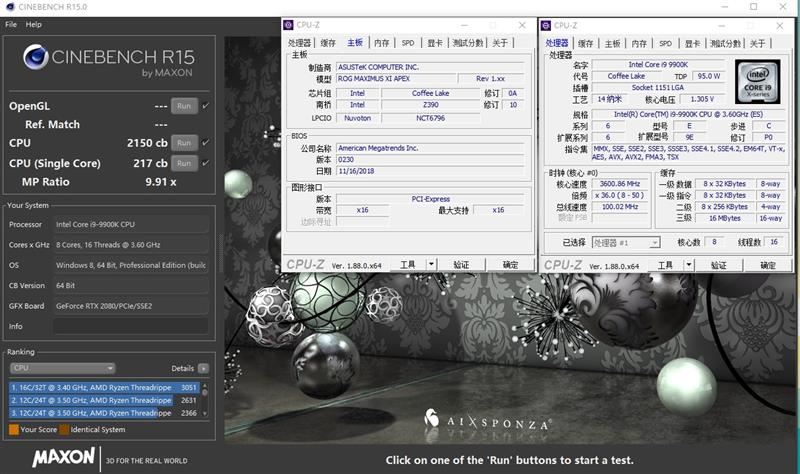Minimize the right CPU-Z window

coord(721,26)
